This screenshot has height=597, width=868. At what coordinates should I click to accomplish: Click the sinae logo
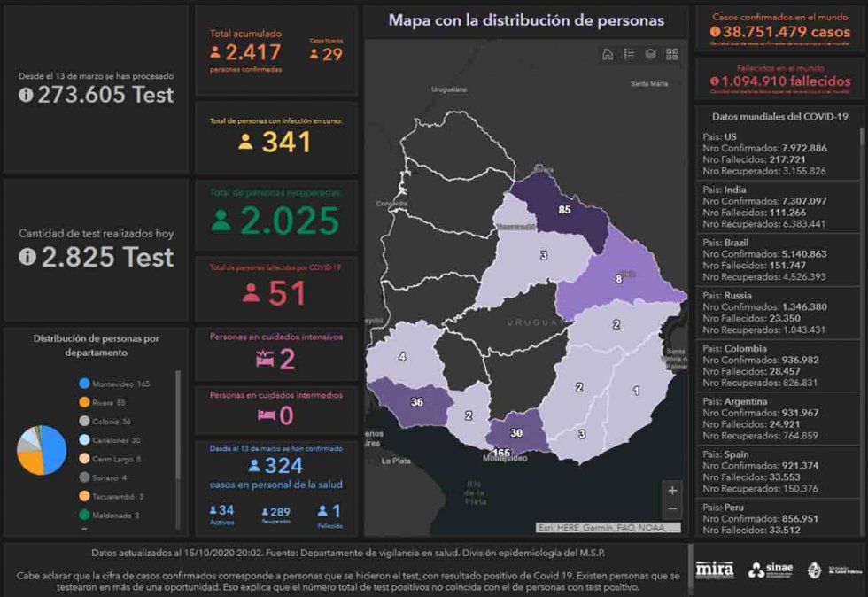point(771,570)
